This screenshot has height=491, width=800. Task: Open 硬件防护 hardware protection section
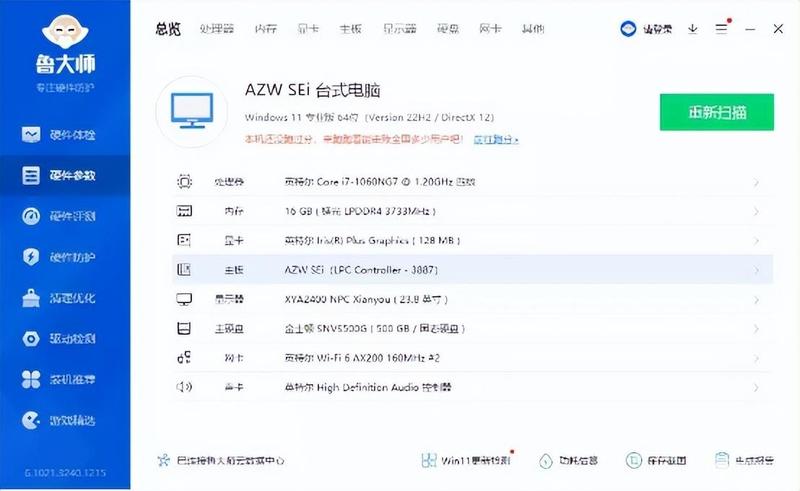tap(59, 257)
